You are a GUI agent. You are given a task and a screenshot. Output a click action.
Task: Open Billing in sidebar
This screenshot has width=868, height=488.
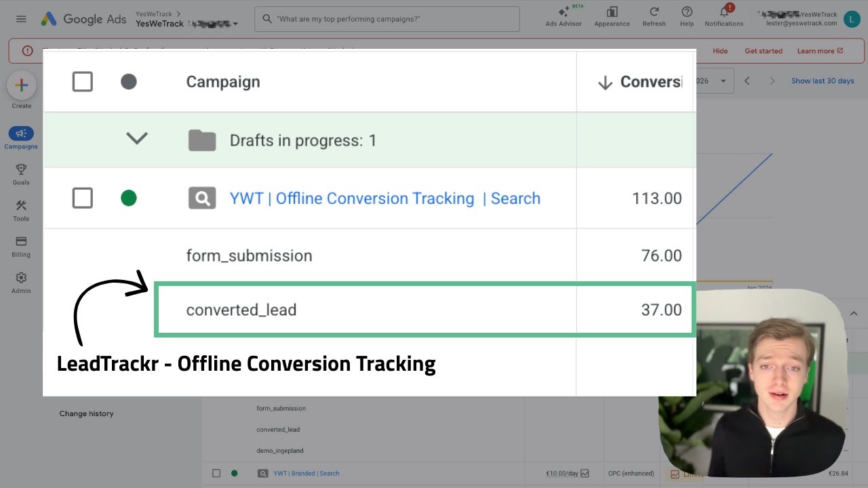[21, 247]
